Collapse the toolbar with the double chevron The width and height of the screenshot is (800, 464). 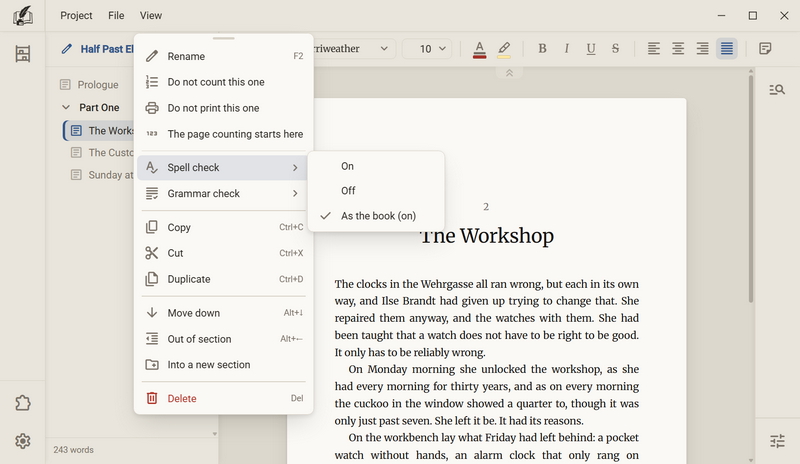(509, 73)
